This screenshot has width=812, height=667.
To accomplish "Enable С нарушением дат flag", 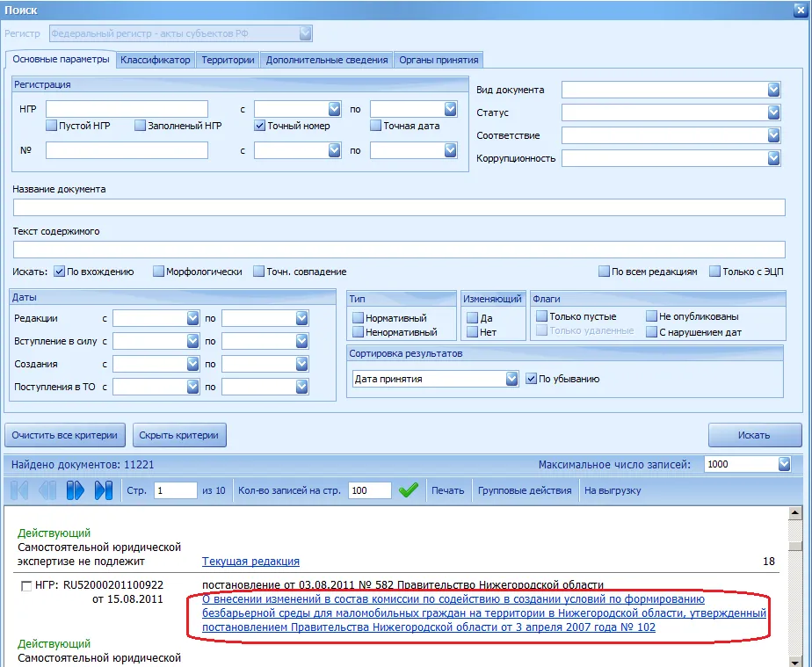I will (x=651, y=332).
